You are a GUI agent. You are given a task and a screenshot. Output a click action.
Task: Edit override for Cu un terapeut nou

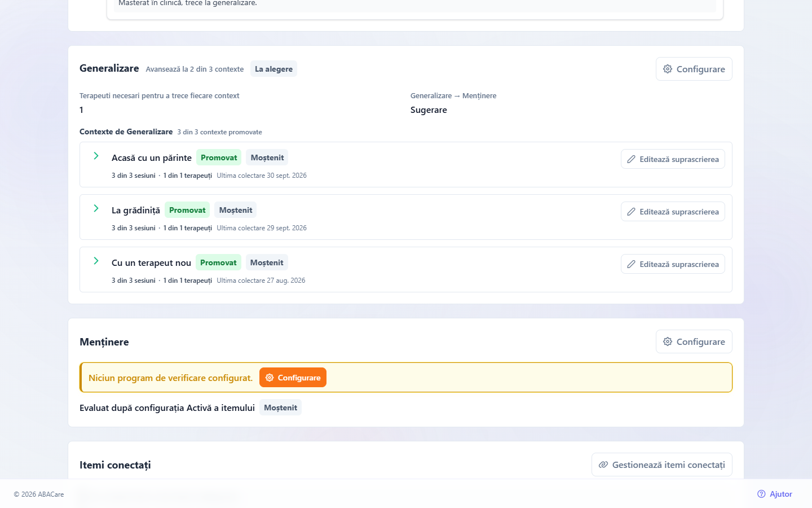[x=673, y=264]
